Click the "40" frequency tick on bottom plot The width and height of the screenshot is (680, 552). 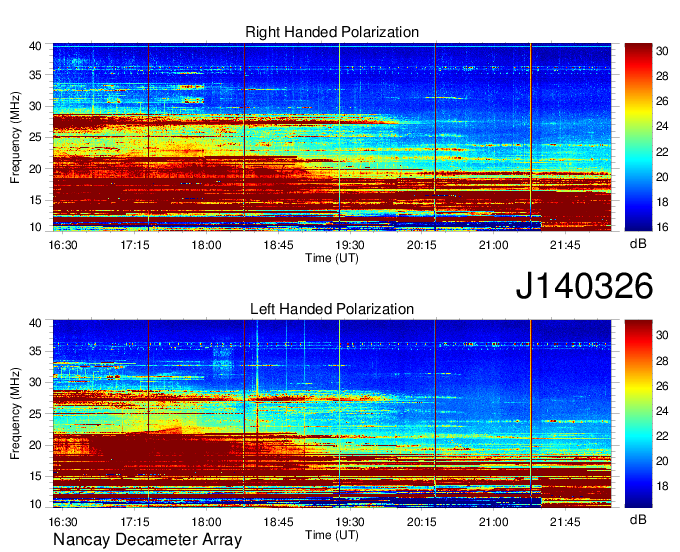tap(36, 323)
